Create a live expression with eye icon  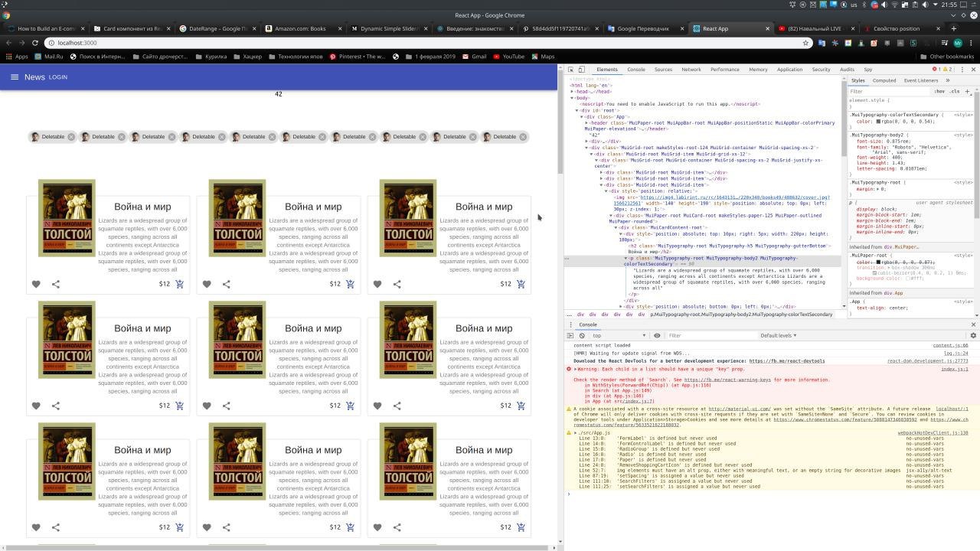coord(657,335)
